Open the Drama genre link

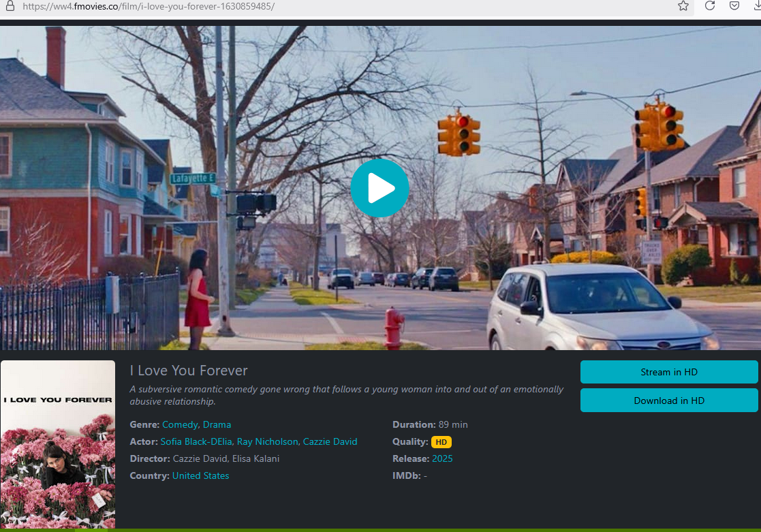tap(217, 424)
